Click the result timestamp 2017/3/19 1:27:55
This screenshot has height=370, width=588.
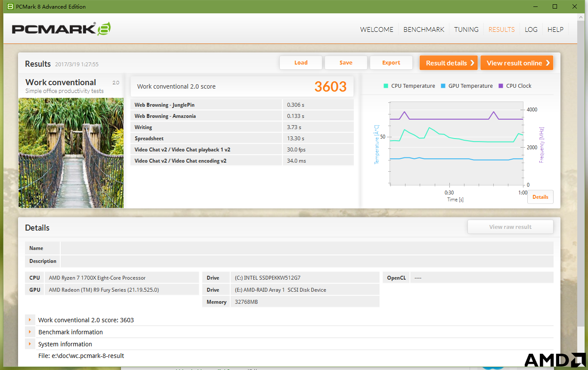click(x=77, y=64)
